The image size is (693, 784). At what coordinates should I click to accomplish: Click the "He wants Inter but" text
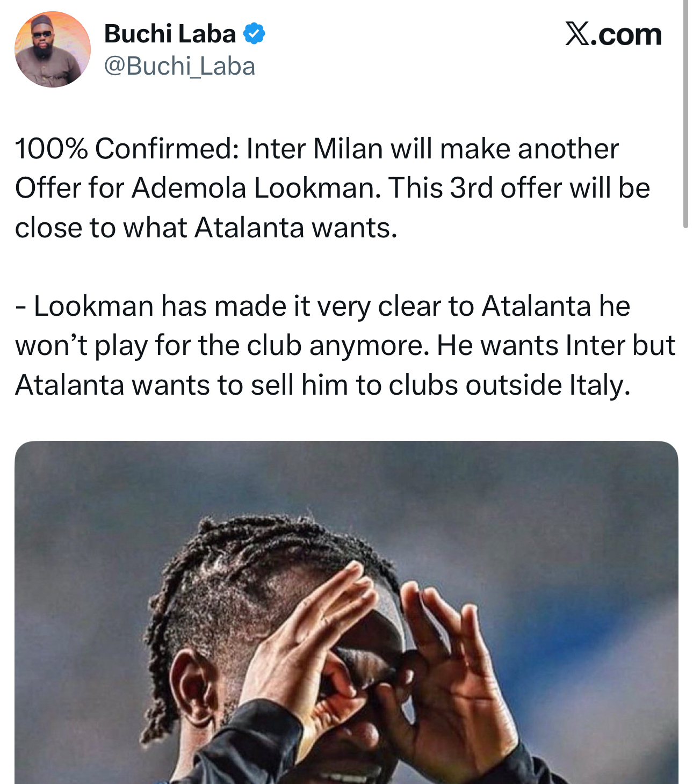(x=555, y=345)
